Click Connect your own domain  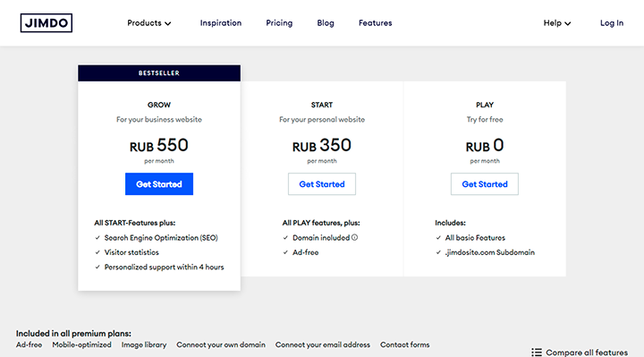pos(221,344)
